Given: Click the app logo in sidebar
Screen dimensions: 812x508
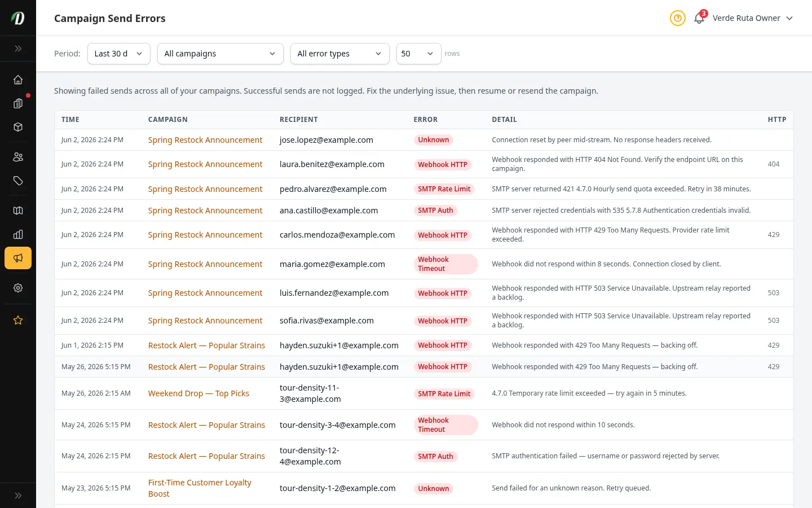Looking at the screenshot, I should pos(18,18).
